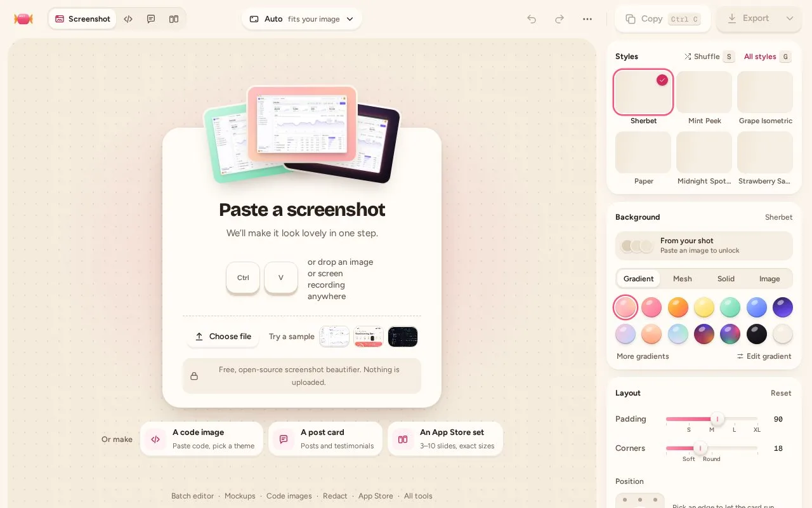Click the V key cap

tap(281, 277)
